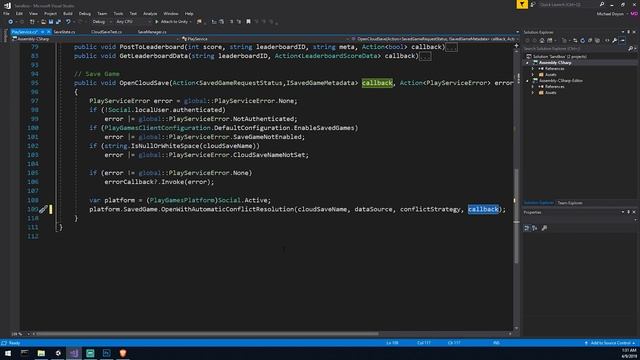Screen dimensions: 640x360
Task: Click the Windows Start button
Action: [x=8, y=353]
